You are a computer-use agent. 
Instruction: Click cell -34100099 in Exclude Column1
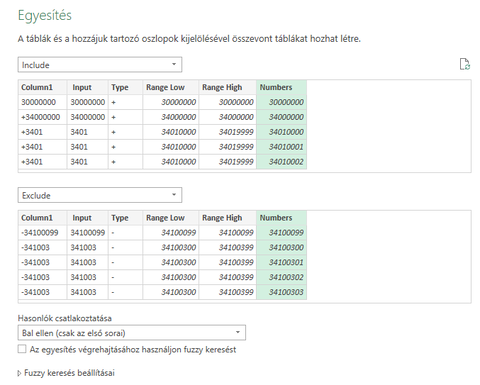point(43,233)
